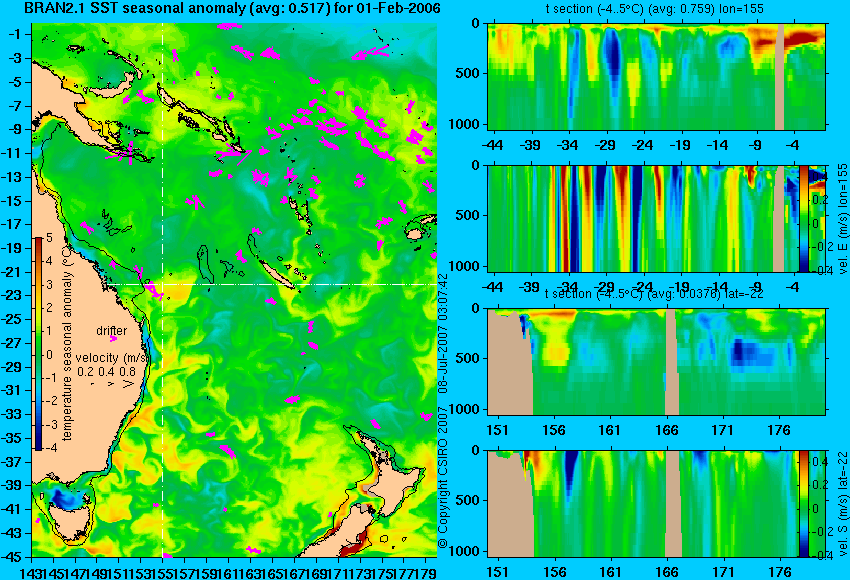
Task: Click the '500' depth label on the lon=155 temperature section
Action: tap(469, 73)
